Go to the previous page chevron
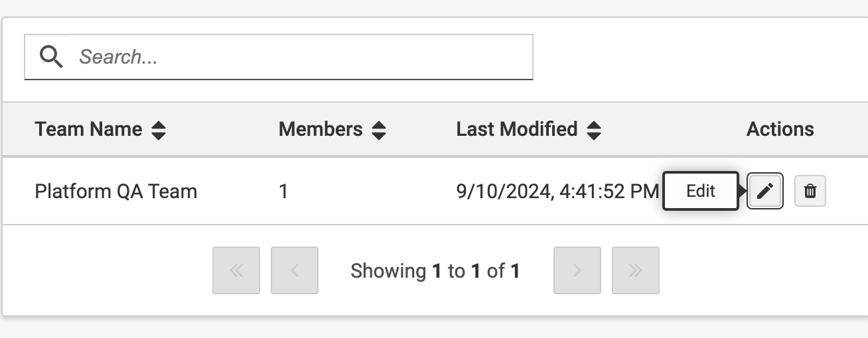 pos(295,270)
